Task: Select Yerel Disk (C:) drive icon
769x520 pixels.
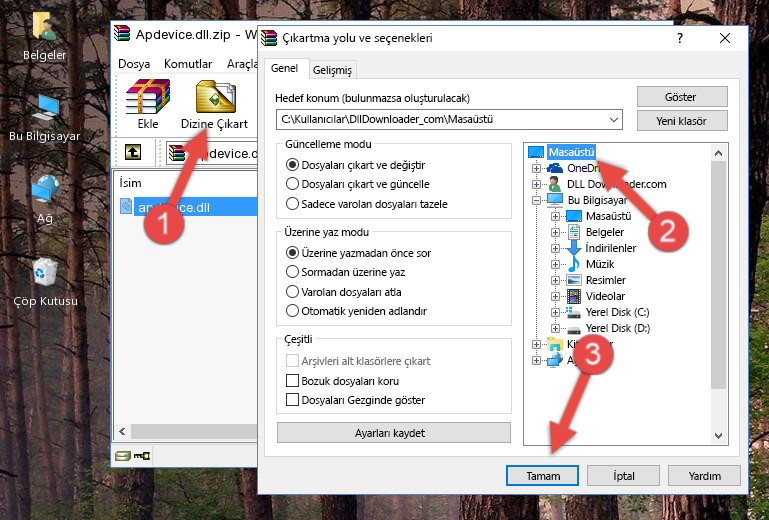Action: tap(573, 312)
